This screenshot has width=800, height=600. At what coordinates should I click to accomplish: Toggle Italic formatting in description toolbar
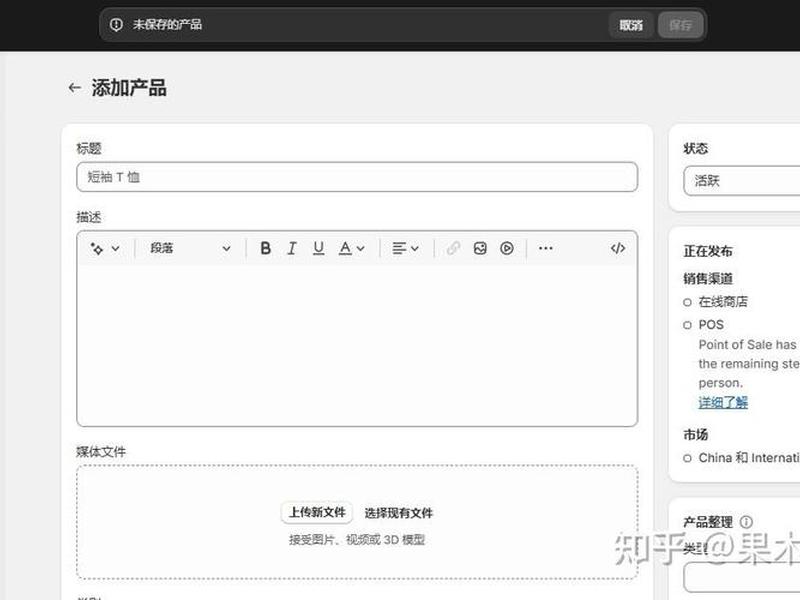pos(292,248)
